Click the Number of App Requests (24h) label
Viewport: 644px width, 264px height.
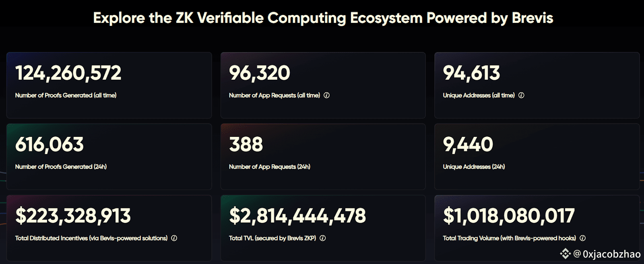(270, 167)
